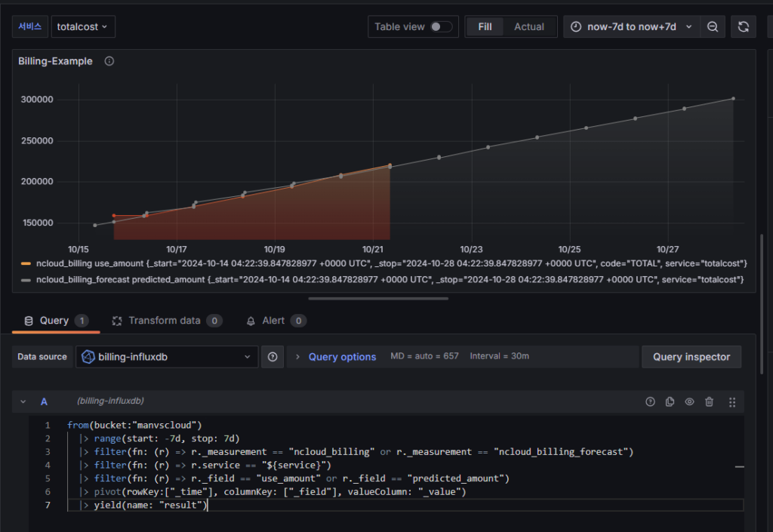This screenshot has width=773, height=532.
Task: Open the billing-influxdb data source dropdown
Action: pos(167,357)
